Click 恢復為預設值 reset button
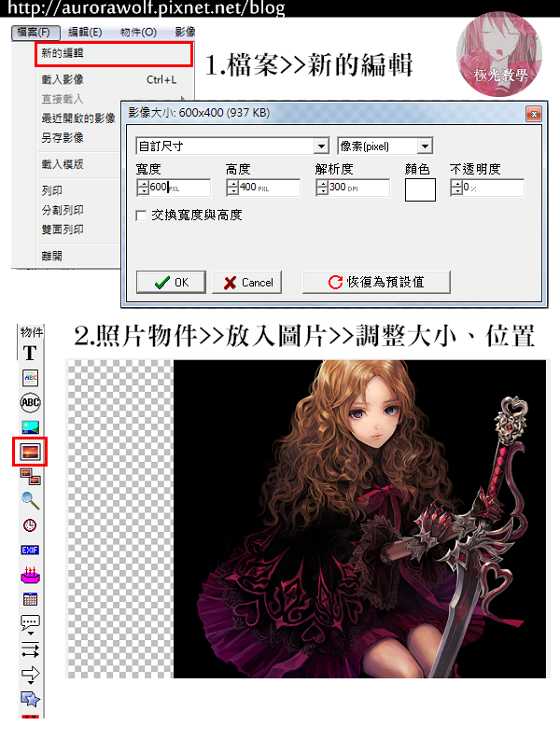The image size is (560, 753). point(376,283)
